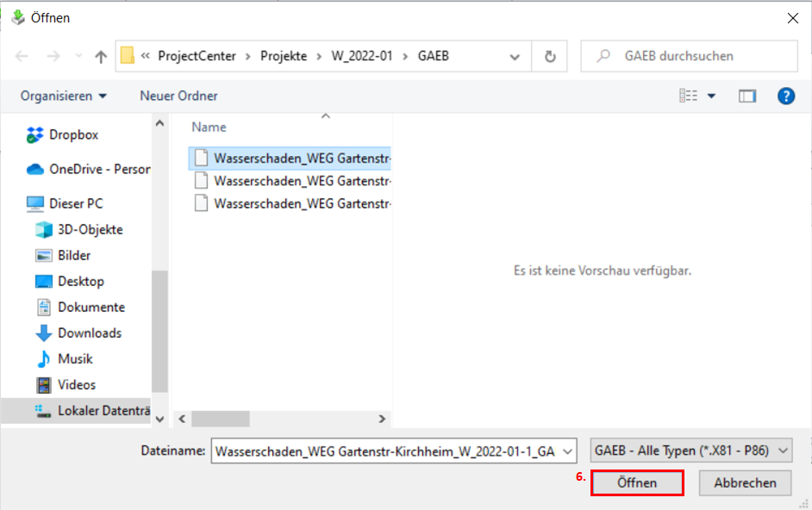Click the Up one level arrow
This screenshot has width=812, height=510.
click(101, 57)
